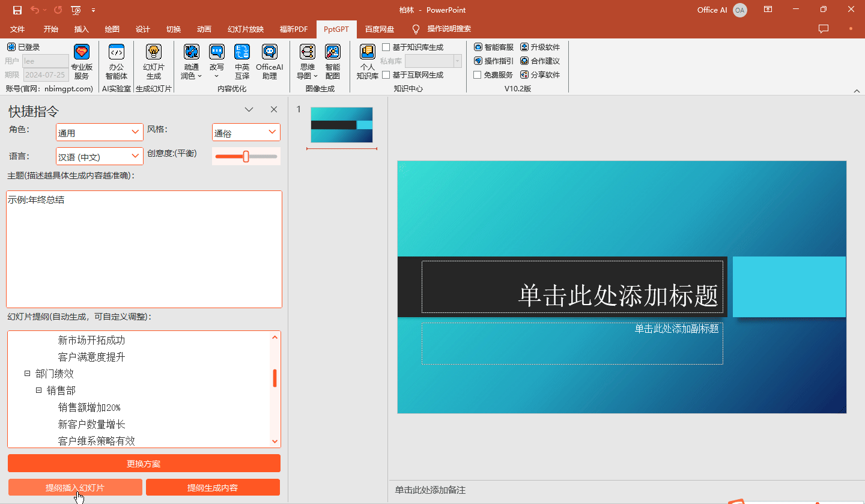Switch to 开始 tab
Screen dimensions: 865x504
click(51, 29)
